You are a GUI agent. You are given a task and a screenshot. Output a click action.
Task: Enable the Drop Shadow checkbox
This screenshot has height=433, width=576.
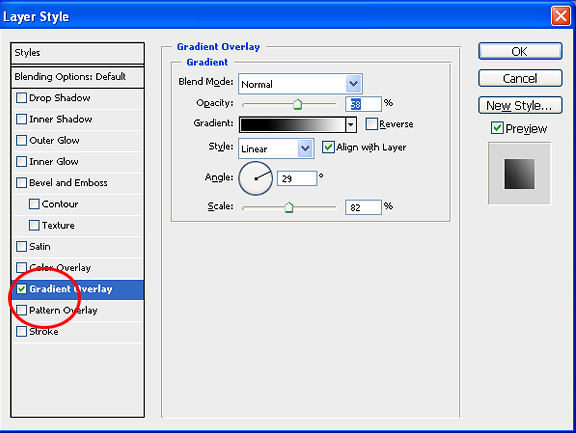pyautogui.click(x=21, y=98)
